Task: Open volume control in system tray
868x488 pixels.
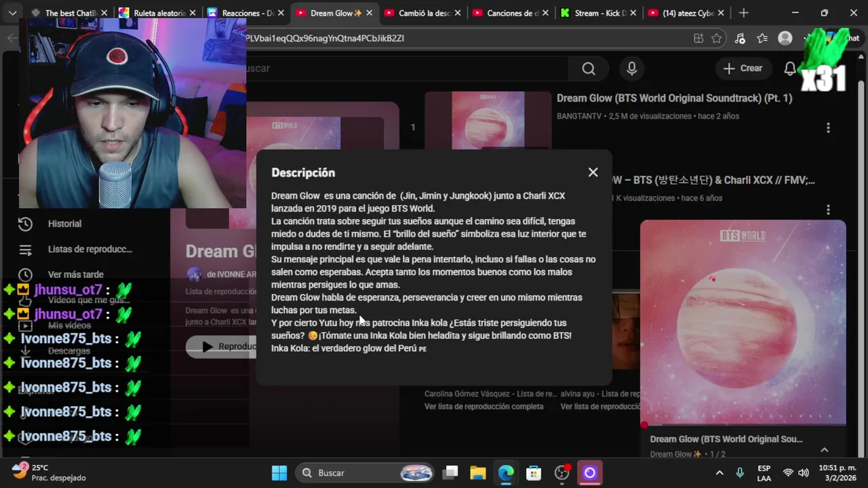Action: click(804, 472)
